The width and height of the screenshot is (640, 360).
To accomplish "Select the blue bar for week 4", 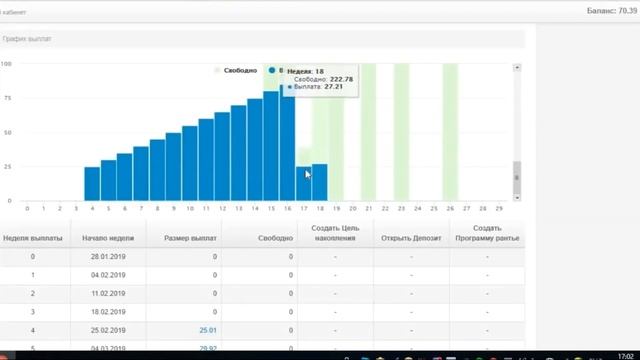I will (92, 184).
